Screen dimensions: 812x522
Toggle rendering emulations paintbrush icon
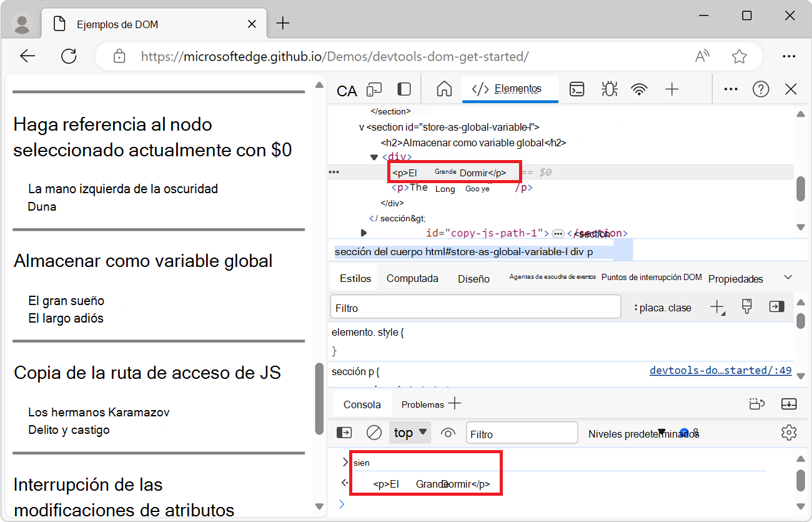(746, 306)
